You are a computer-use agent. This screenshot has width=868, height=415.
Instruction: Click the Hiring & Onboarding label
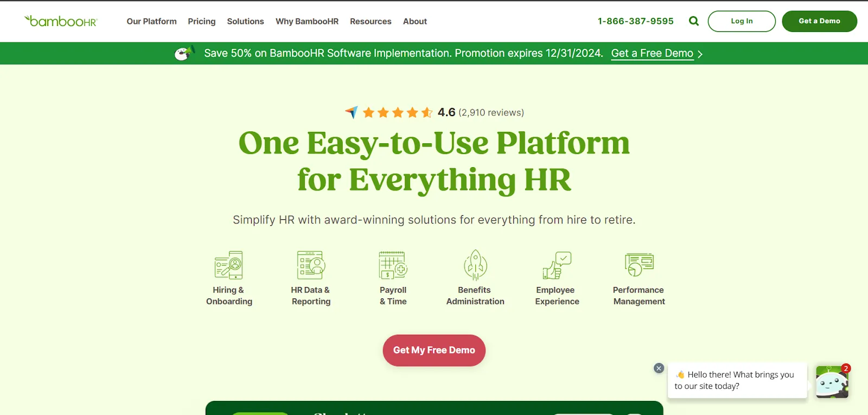click(x=229, y=296)
